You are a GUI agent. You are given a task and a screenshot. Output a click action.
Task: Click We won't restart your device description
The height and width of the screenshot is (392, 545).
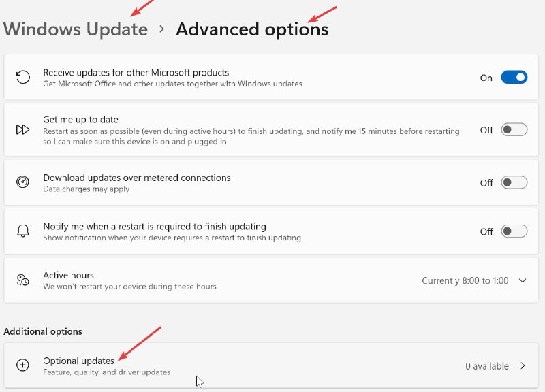pos(129,287)
